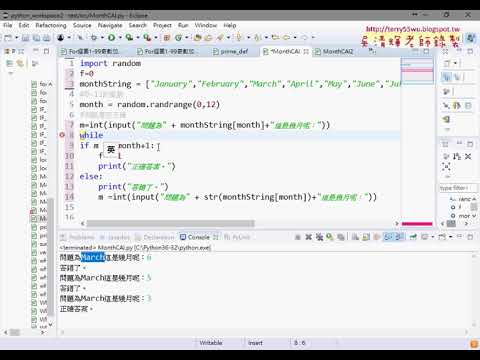Click the Insert status bar entry

[255, 343]
